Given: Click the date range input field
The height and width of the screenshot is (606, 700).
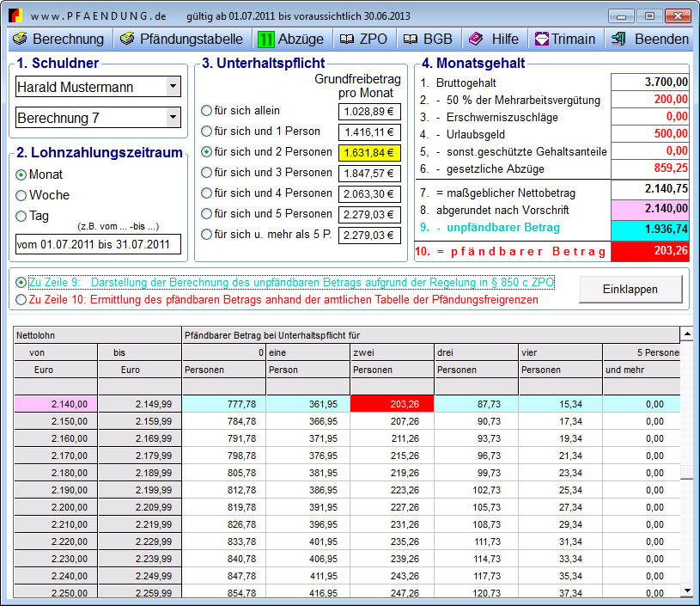Looking at the screenshot, I should point(98,244).
